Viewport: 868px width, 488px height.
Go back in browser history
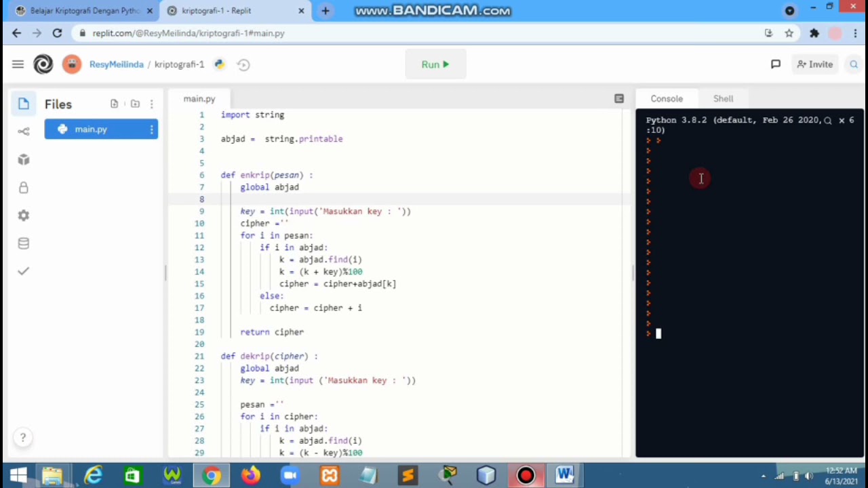[x=17, y=33]
